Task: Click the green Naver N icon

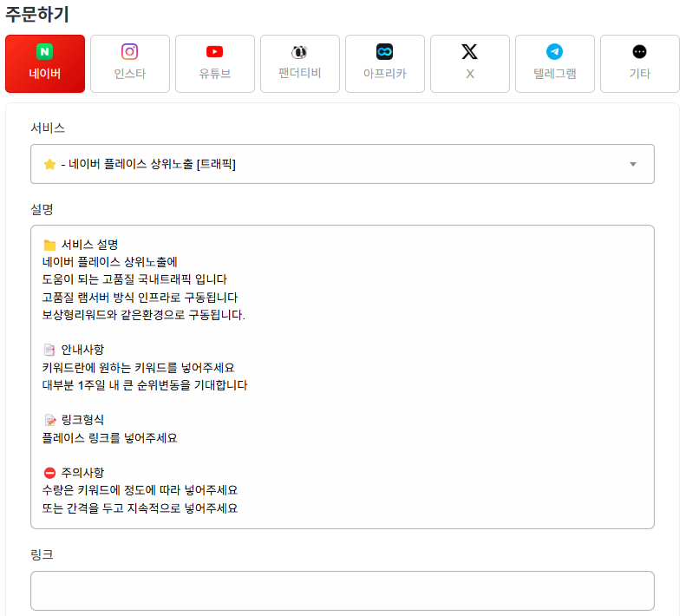Action: (x=44, y=52)
